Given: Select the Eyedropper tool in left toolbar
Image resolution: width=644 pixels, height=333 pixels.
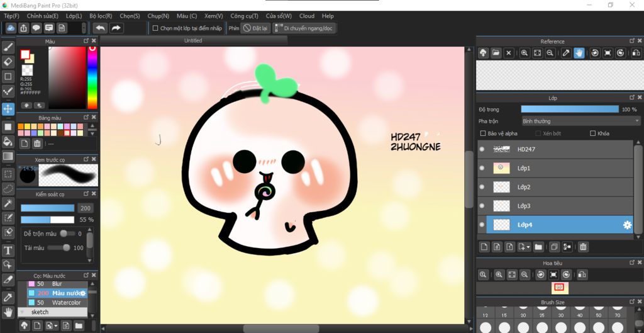Looking at the screenshot, I should pyautogui.click(x=8, y=297).
